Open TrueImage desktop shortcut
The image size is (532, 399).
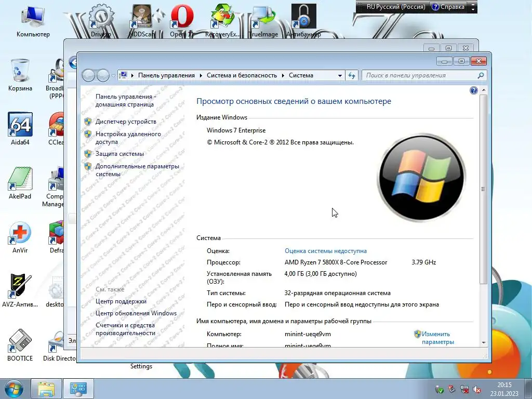click(263, 20)
